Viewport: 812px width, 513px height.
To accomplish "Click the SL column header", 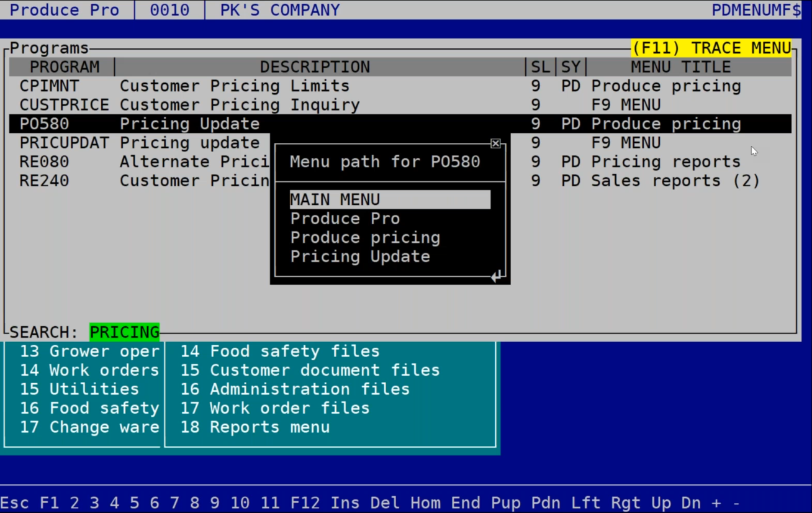I will 541,67.
